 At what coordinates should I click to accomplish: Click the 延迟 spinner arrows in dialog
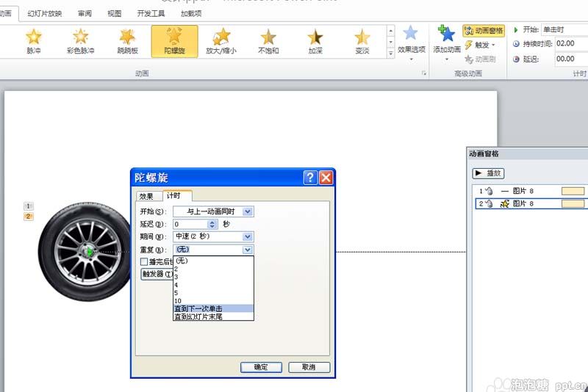[213, 224]
